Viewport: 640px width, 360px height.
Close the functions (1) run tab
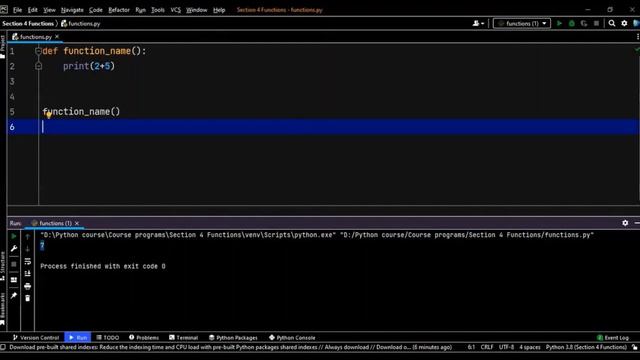[x=77, y=223]
